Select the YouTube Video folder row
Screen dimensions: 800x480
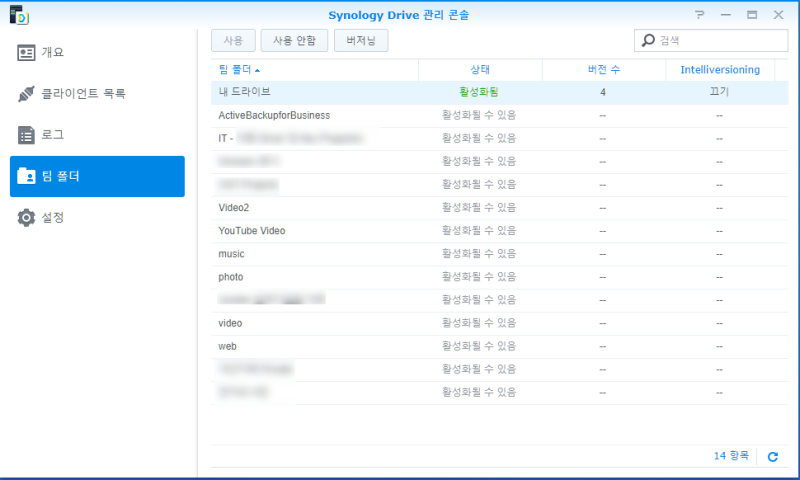(x=499, y=231)
